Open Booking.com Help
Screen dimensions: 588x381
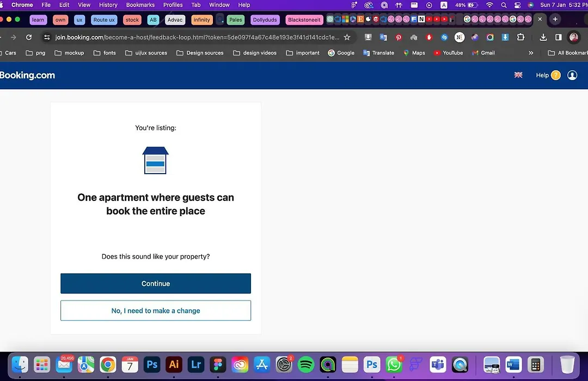tap(548, 75)
